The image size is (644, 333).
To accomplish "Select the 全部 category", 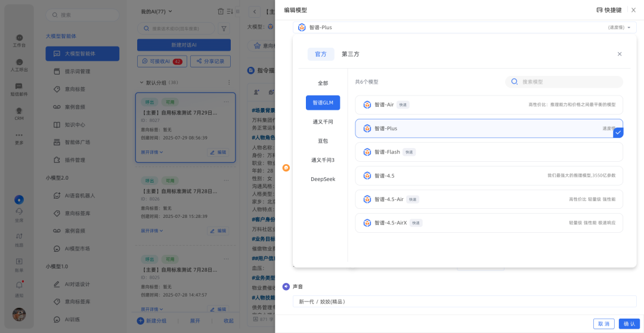I will pyautogui.click(x=323, y=83).
